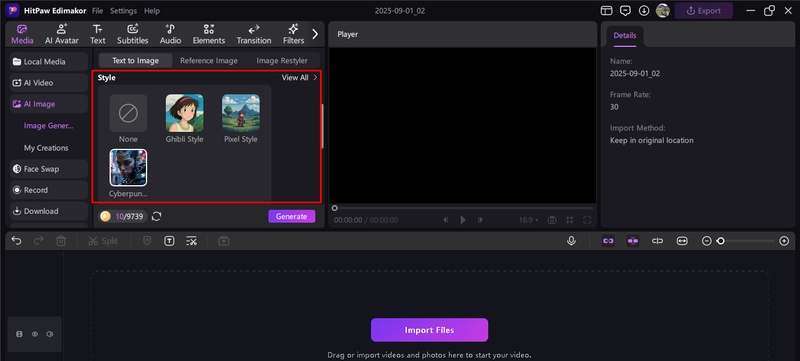The image size is (800, 361).
Task: Click the timeline zoom in plus icon
Action: pos(785,241)
